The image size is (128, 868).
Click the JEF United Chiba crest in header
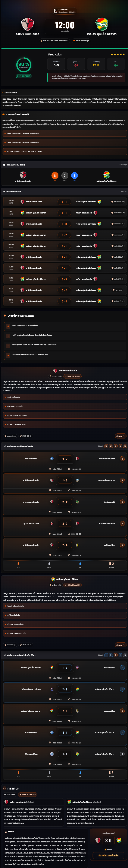102,24
